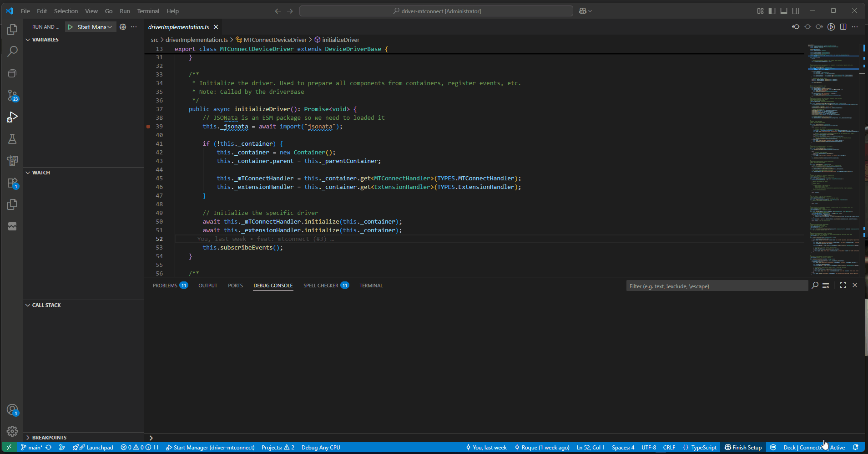Click the code minimap overview
This screenshot has width=868, height=454.
coord(833,159)
